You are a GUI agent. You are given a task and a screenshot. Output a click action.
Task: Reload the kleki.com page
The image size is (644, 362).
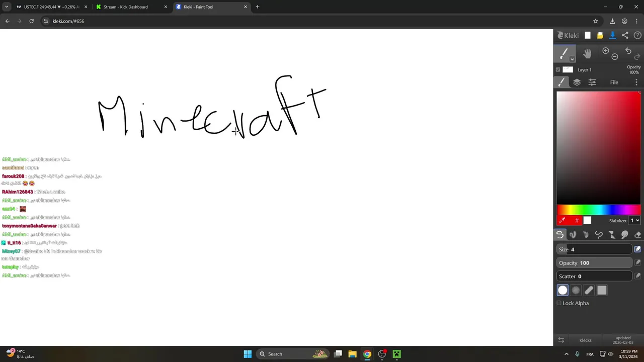[31, 21]
